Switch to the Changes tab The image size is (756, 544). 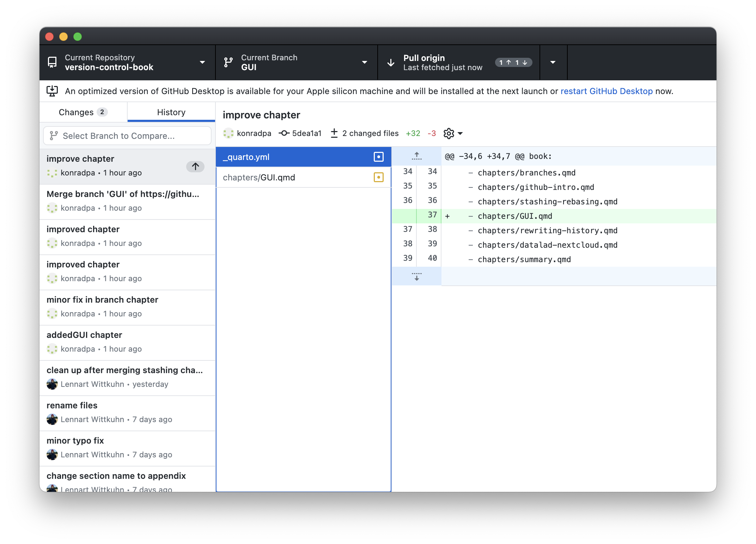click(x=83, y=112)
